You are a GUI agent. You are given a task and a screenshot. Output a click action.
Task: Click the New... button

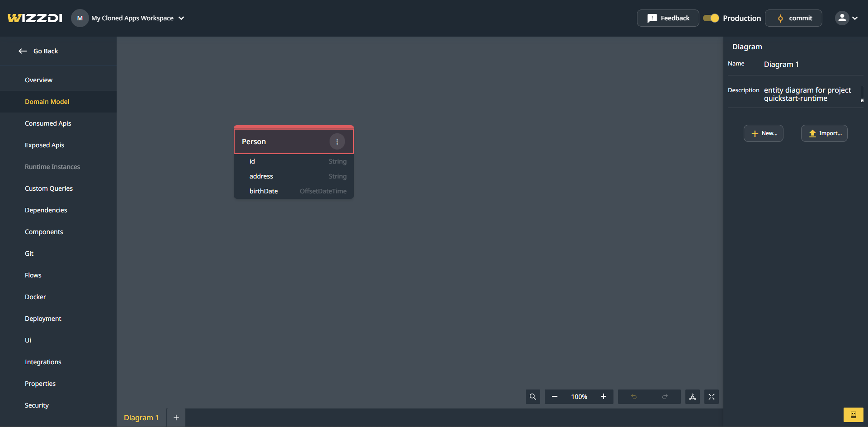point(764,133)
